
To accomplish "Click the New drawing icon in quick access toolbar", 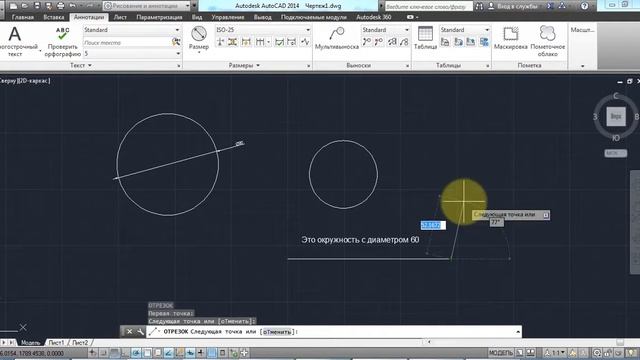I will 13,6.
